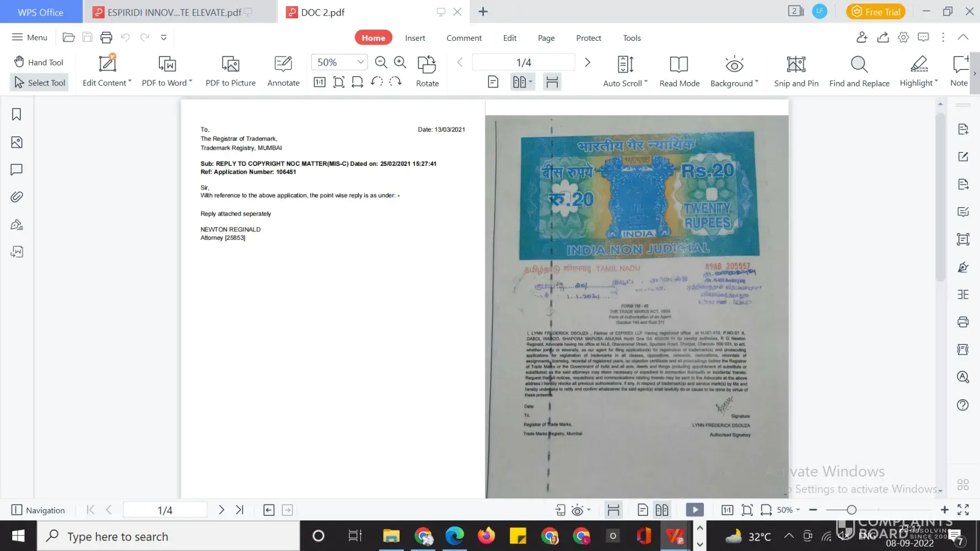The height and width of the screenshot is (551, 980).
Task: Rotate the document page
Action: coord(427,71)
